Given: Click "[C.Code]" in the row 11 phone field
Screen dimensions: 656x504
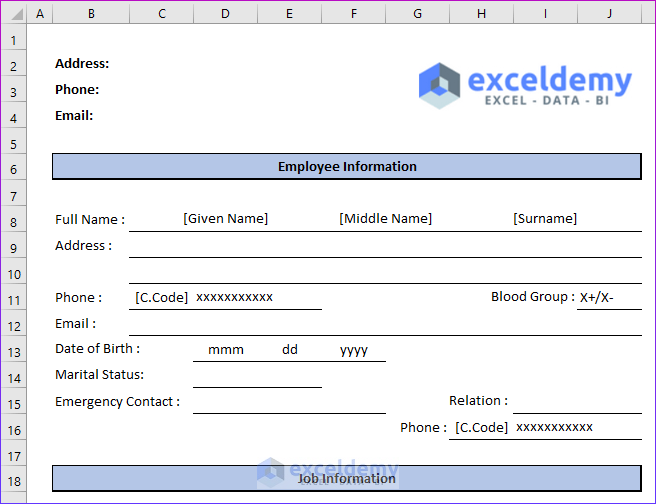Looking at the screenshot, I should [161, 297].
